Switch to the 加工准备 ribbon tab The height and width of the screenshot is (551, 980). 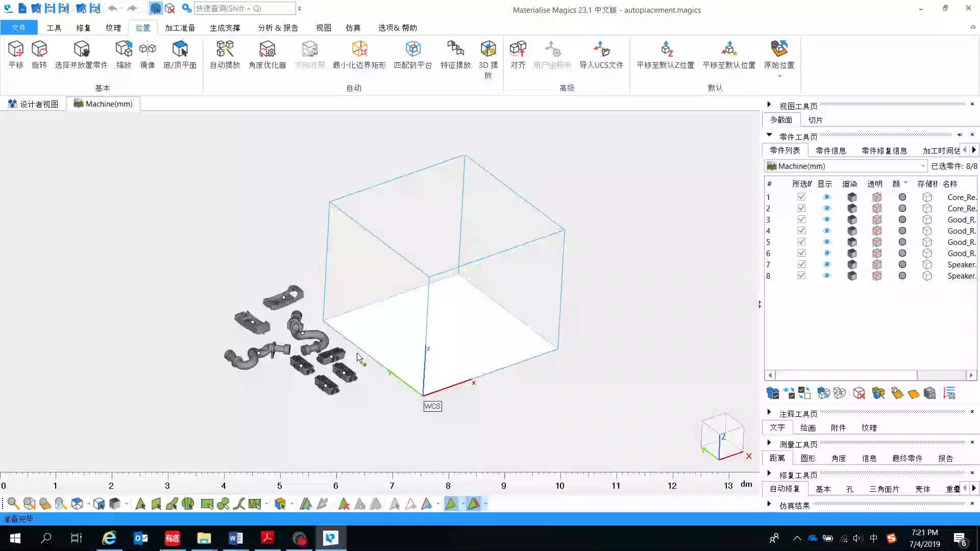[180, 28]
